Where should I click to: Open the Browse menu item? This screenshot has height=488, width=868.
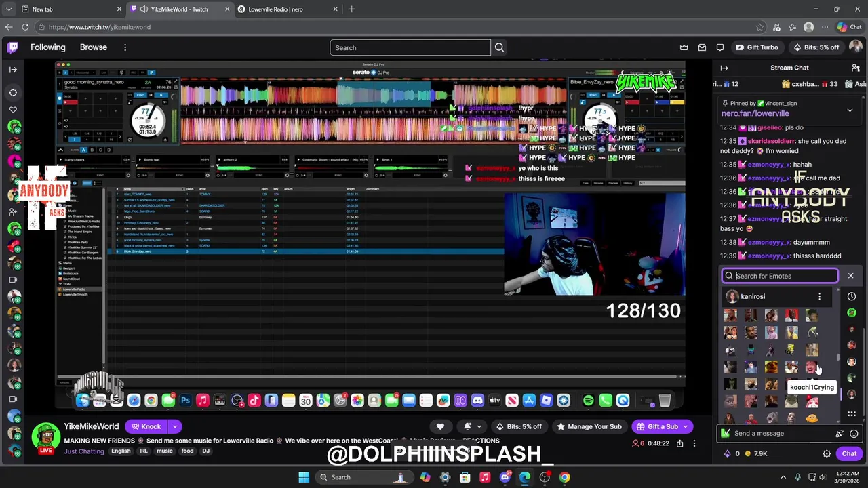93,47
